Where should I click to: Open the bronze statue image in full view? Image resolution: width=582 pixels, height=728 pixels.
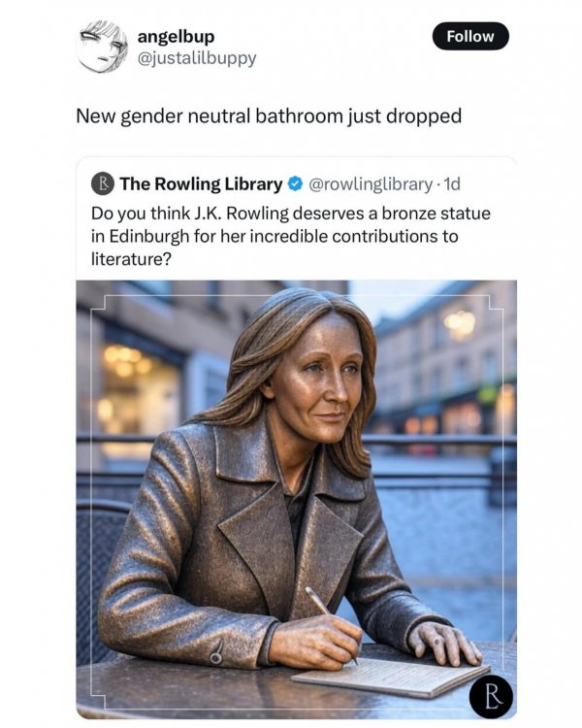coord(296,500)
